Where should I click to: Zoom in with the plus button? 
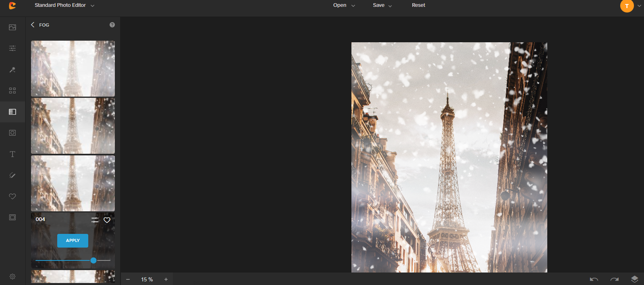(x=166, y=279)
